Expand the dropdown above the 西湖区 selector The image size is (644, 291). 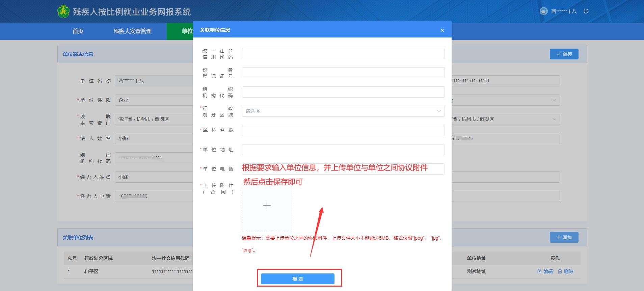[x=554, y=100]
